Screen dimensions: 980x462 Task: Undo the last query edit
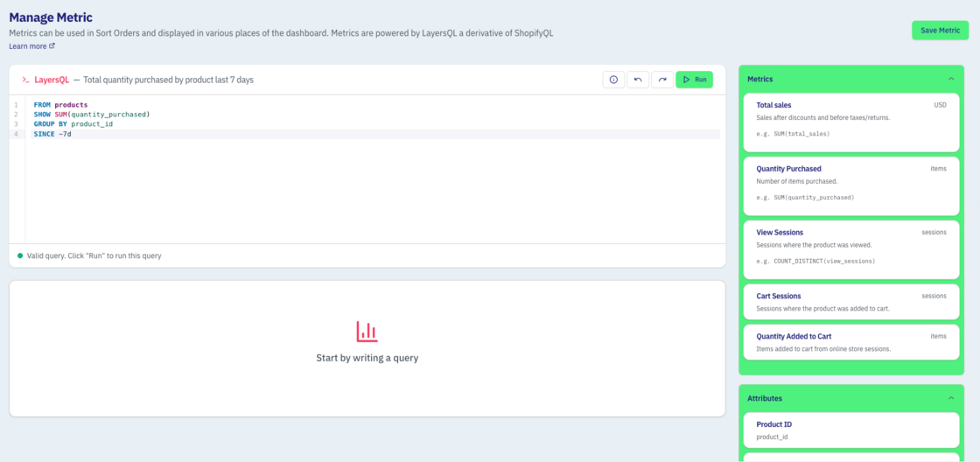[x=638, y=80]
